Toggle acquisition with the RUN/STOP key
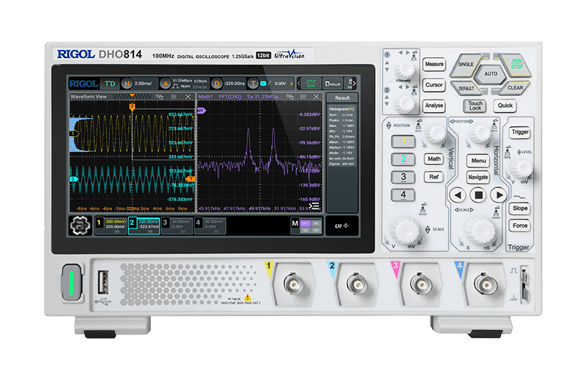This screenshot has width=575, height=377. (516, 64)
